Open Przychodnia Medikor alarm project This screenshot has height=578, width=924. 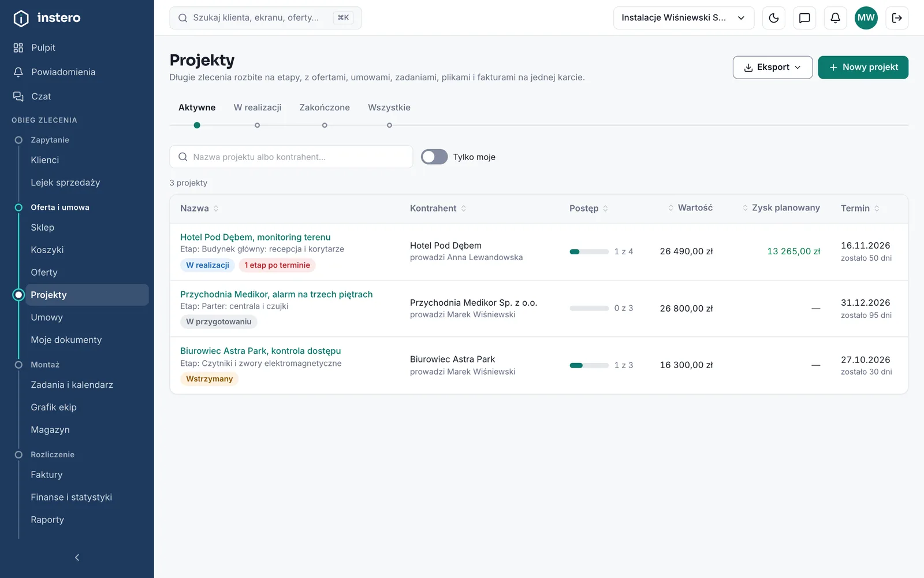(277, 294)
